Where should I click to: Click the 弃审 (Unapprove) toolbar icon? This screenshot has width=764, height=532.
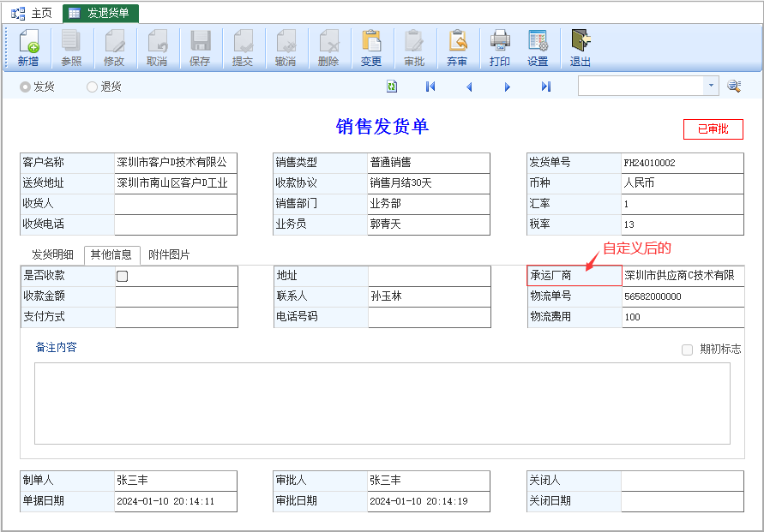pyautogui.click(x=457, y=41)
